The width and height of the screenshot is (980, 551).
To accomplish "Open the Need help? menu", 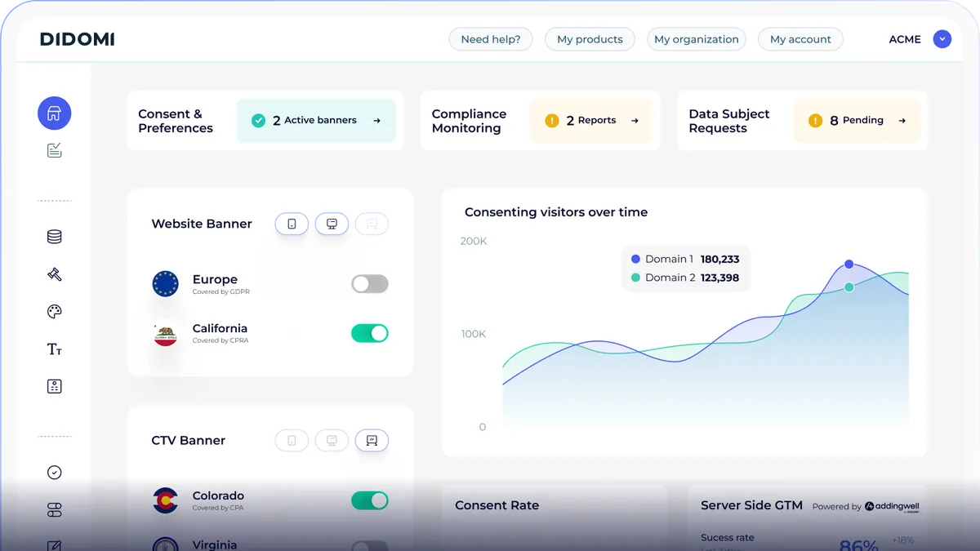I will 491,39.
